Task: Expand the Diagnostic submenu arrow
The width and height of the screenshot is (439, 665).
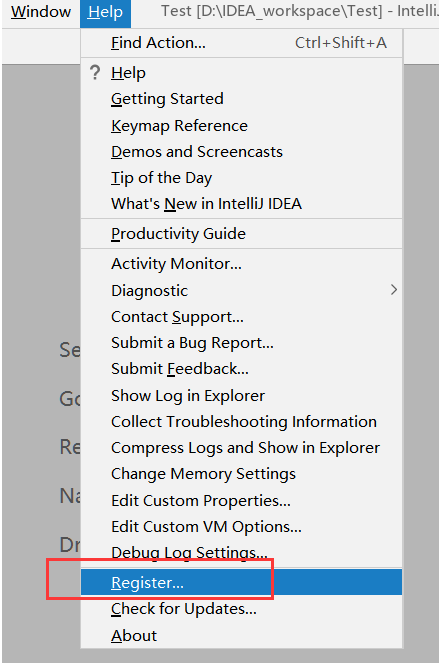Action: coord(394,290)
